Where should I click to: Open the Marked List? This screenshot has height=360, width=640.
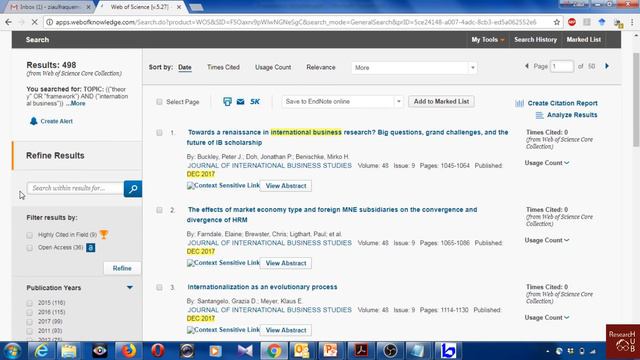(x=584, y=40)
